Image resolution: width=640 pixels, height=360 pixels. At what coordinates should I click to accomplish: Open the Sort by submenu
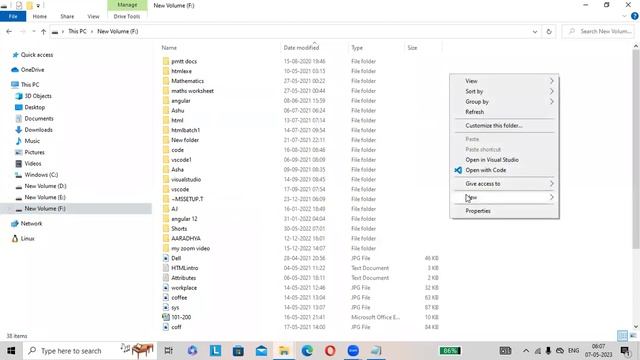pyautogui.click(x=504, y=91)
